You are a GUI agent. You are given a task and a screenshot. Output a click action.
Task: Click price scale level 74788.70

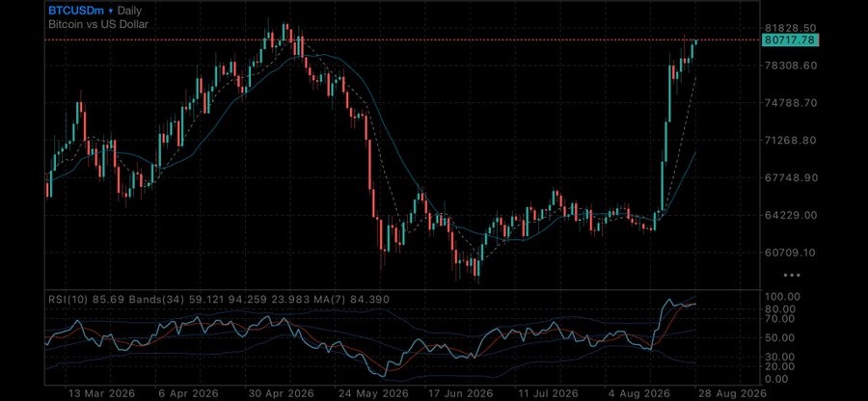791,103
